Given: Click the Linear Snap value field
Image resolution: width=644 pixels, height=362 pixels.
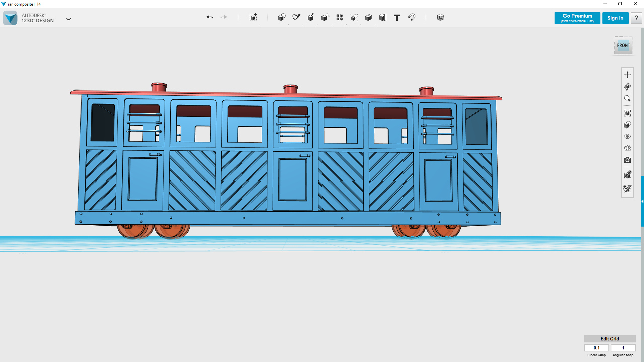Looking at the screenshot, I should [596, 348].
